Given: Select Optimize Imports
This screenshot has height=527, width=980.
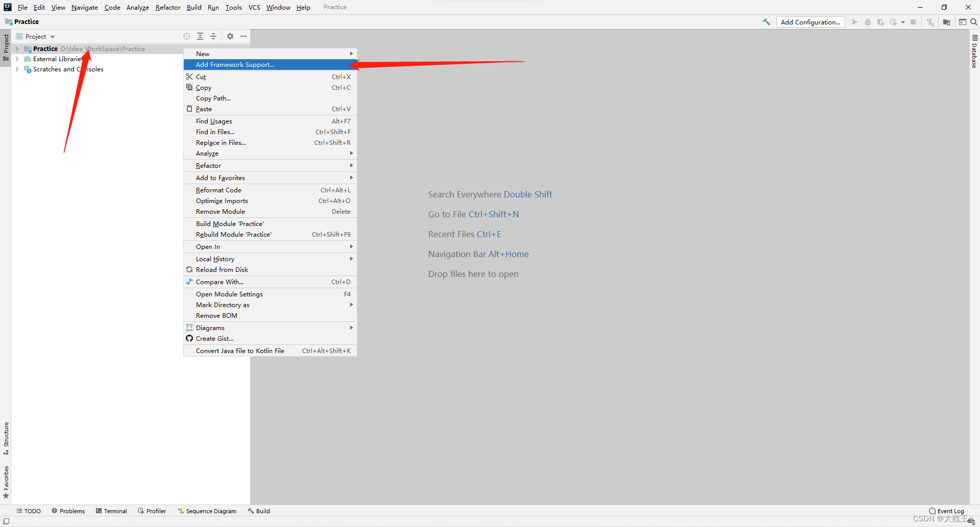Looking at the screenshot, I should click(270, 201).
